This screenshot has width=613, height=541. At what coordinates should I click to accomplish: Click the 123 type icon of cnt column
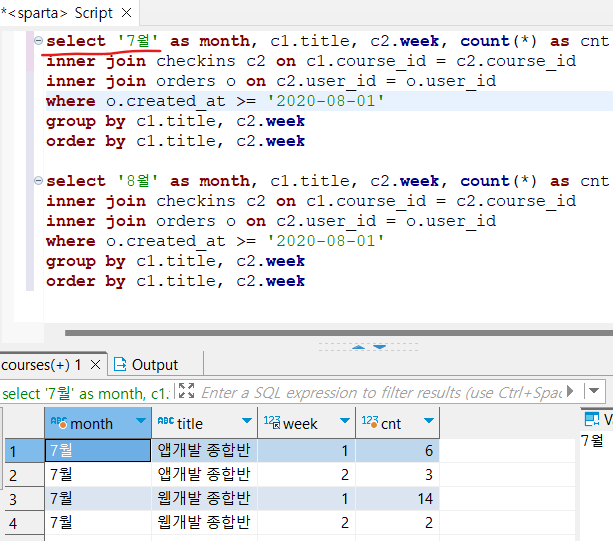(369, 421)
